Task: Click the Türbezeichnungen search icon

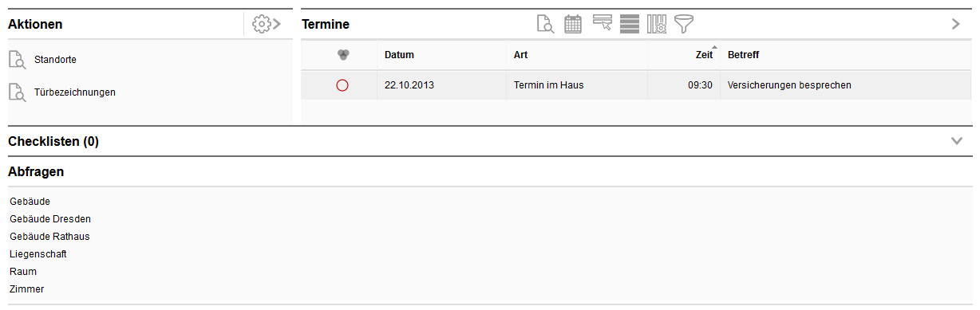Action: (x=17, y=92)
